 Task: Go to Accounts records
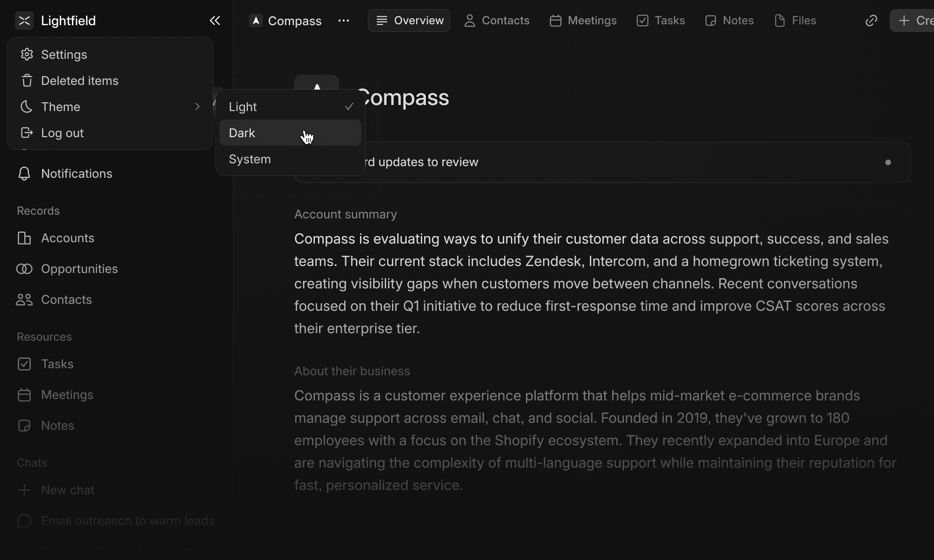point(67,238)
